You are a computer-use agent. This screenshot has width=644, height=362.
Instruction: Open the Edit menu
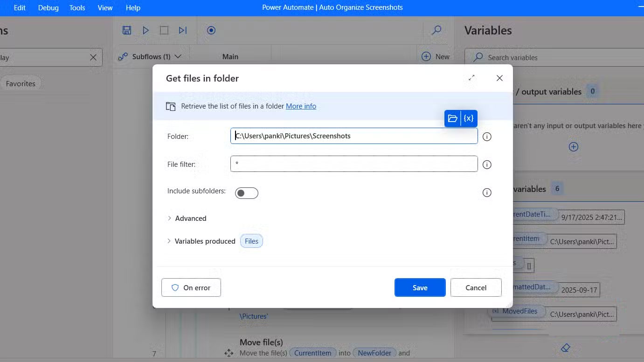[x=20, y=7]
